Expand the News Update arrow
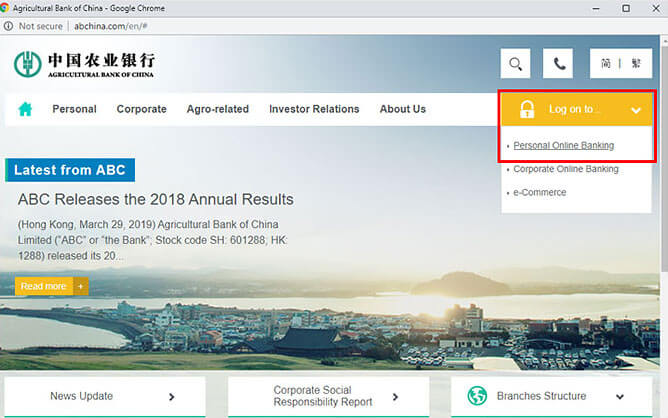The image size is (668, 418). (171, 396)
